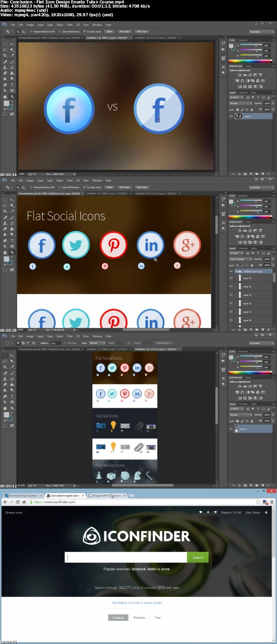Screen dimensions: 277x644
Task: Choose the Crop tool in 00:00:14 Photoshop frame
Action: click(5, 56)
